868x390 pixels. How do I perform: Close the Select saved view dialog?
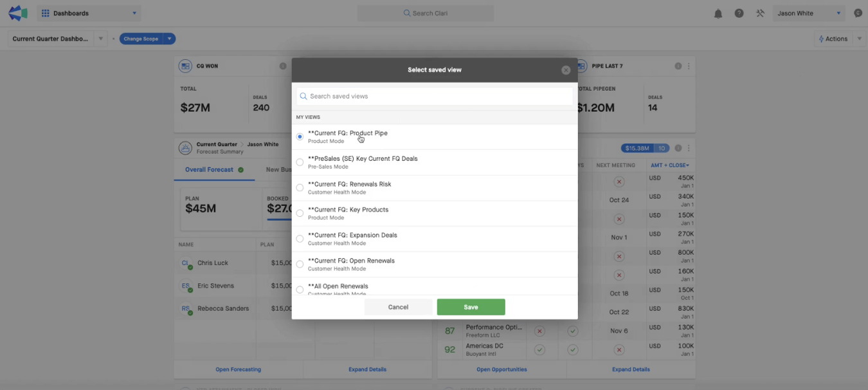(x=566, y=70)
